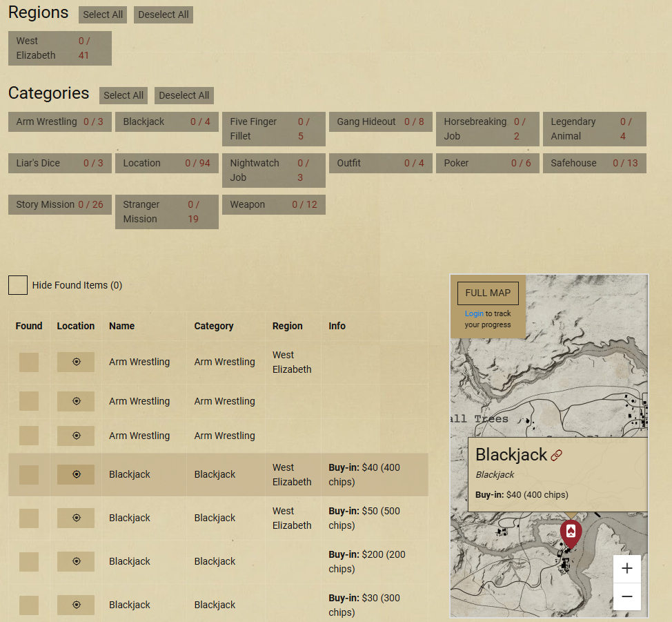Open the FULL MAP button

coord(488,293)
